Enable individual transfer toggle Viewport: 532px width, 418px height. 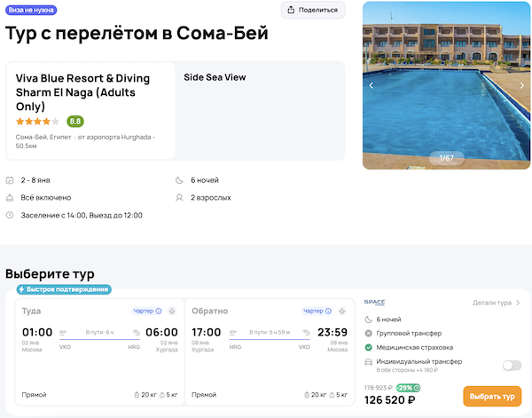click(x=511, y=365)
